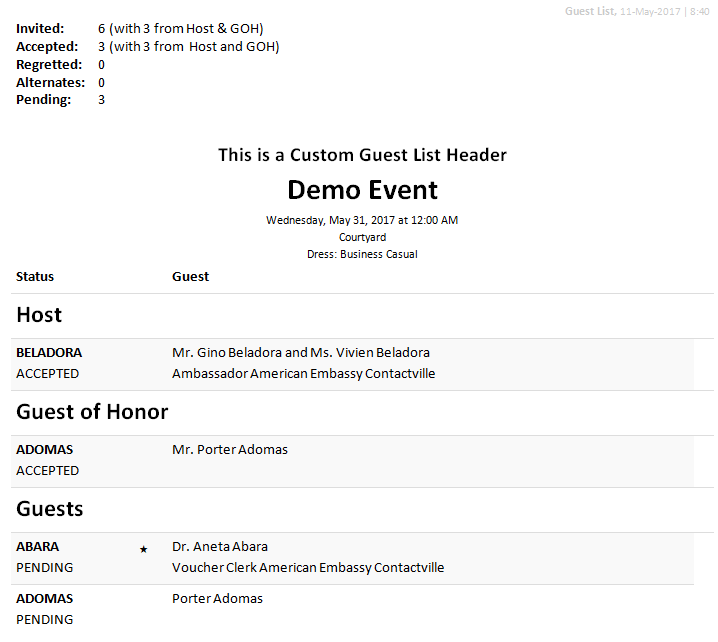The image size is (718, 642).
Task: Click Ambassador American Embassy Contactville line
Action: pos(303,374)
